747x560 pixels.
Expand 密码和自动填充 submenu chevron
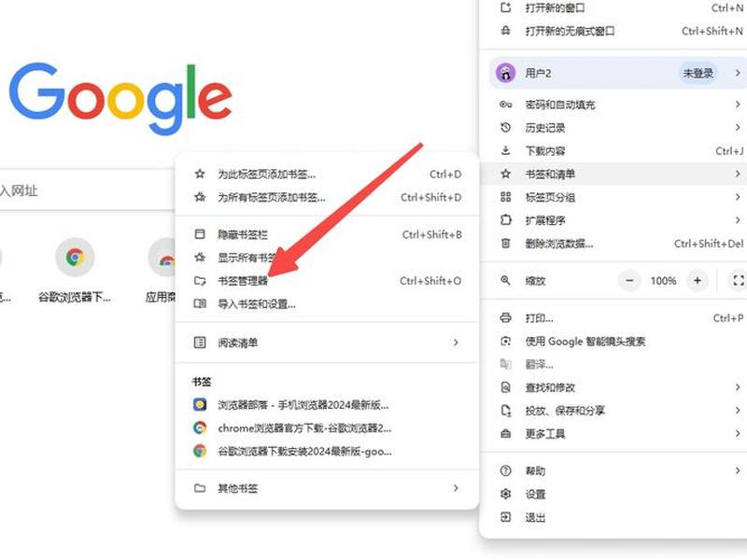[738, 105]
